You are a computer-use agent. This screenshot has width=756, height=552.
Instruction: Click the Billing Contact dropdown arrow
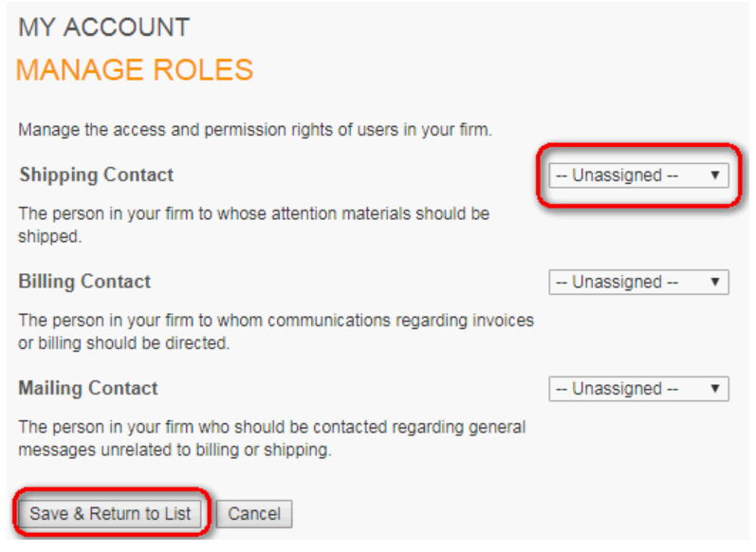pos(714,282)
